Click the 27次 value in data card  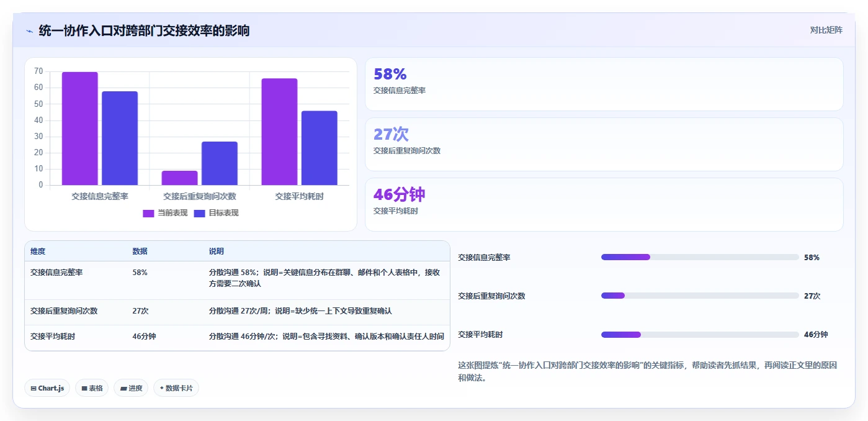pyautogui.click(x=391, y=134)
